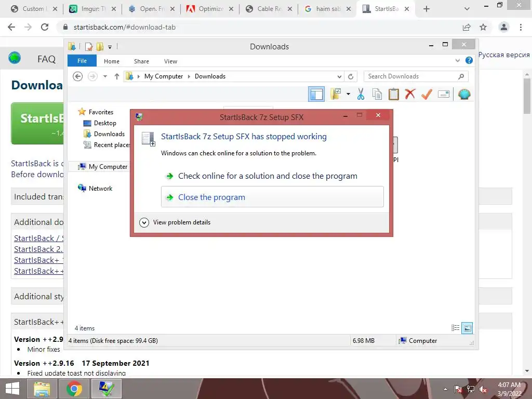The width and height of the screenshot is (532, 399).
Task: Click the folder options icon in Explorer toolbar
Action: 336,94
